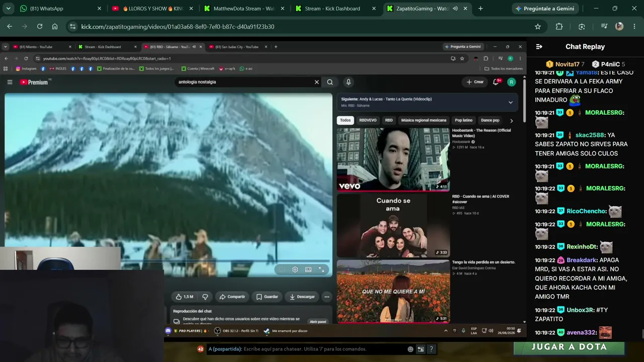The width and height of the screenshot is (644, 362).
Task: Click the Abrir panel button
Action: tap(317, 321)
